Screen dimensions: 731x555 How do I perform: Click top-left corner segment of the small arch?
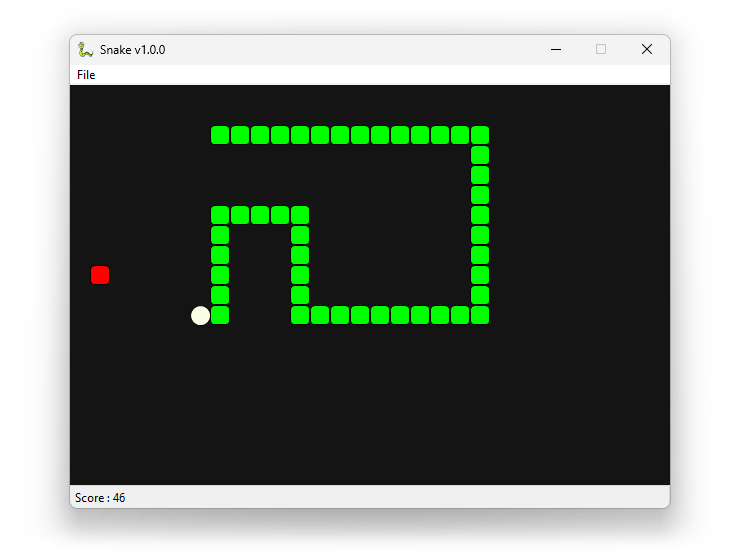coord(220,215)
